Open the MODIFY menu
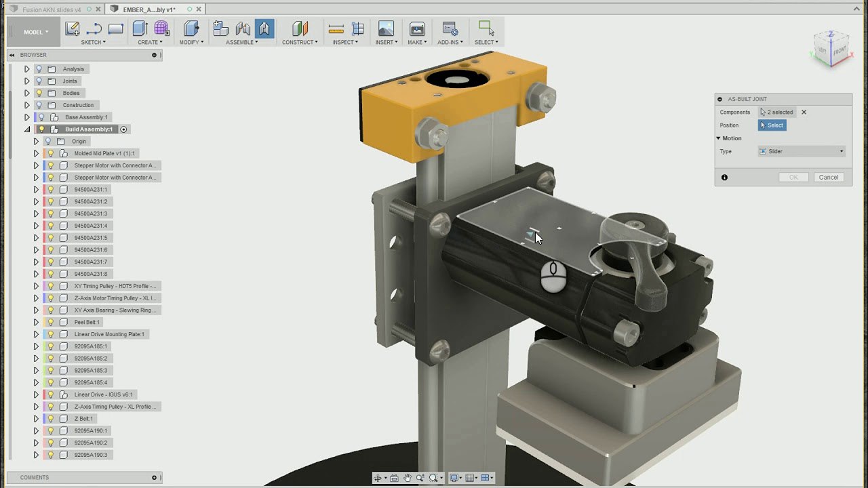The width and height of the screenshot is (868, 488). click(191, 42)
